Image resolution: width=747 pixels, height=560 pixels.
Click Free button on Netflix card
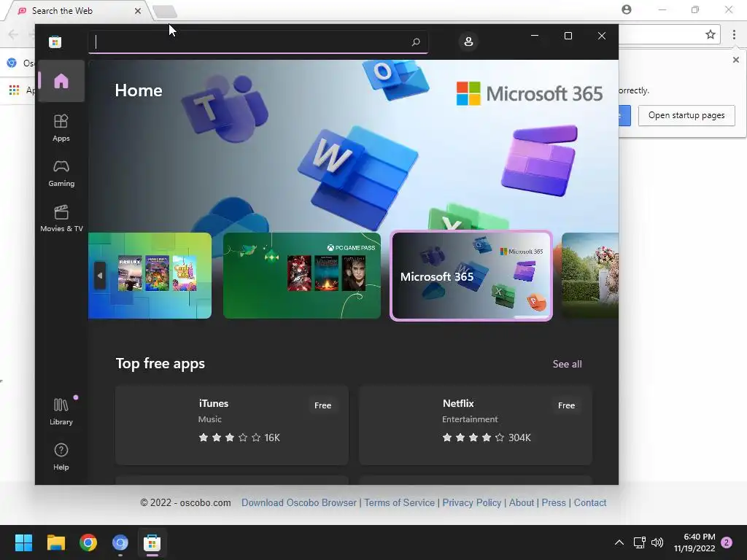click(x=566, y=405)
